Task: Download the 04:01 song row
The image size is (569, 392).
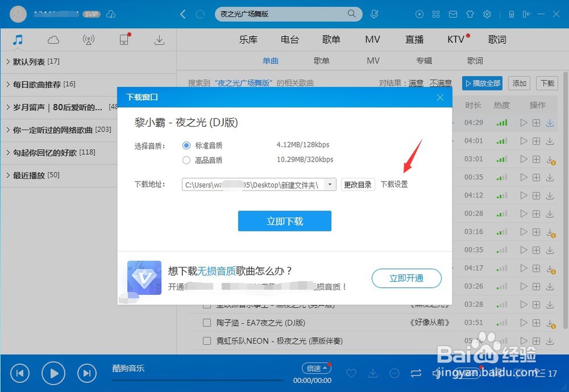Action: click(x=550, y=141)
